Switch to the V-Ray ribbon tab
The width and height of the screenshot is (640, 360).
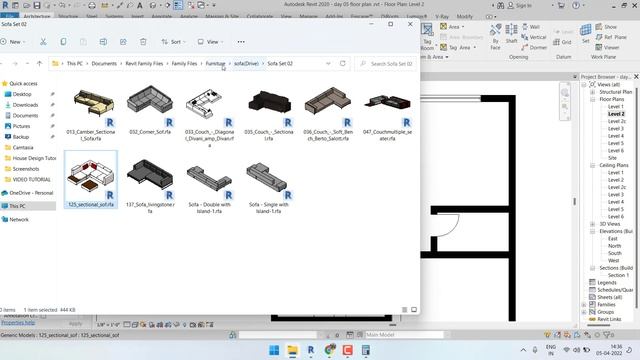442,17
